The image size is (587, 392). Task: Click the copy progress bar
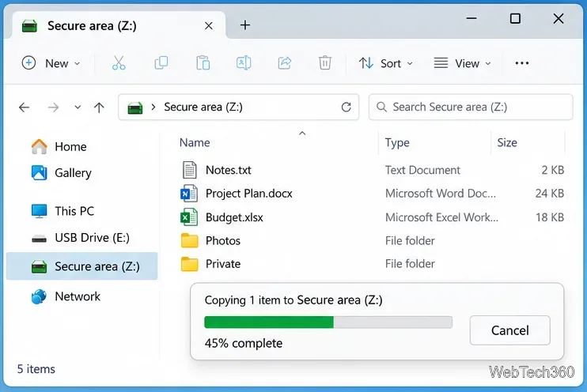(328, 322)
